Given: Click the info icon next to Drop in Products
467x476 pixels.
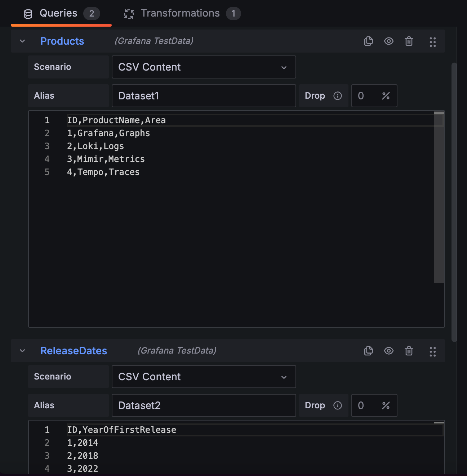Looking at the screenshot, I should pyautogui.click(x=338, y=96).
